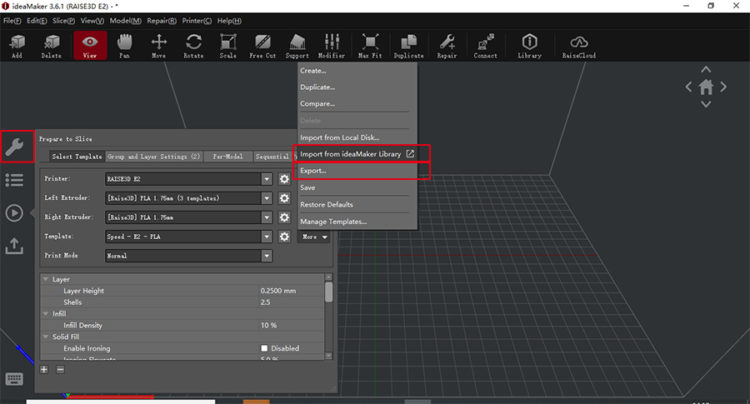Open the Printer dropdown arrow
This screenshot has height=404, width=750.
click(x=266, y=179)
